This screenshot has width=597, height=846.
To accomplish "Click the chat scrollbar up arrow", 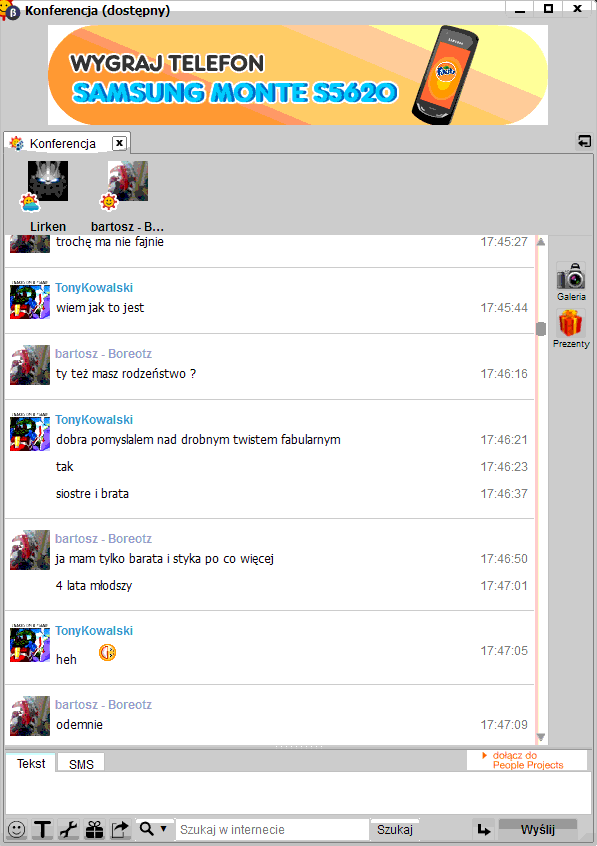I will tap(541, 242).
